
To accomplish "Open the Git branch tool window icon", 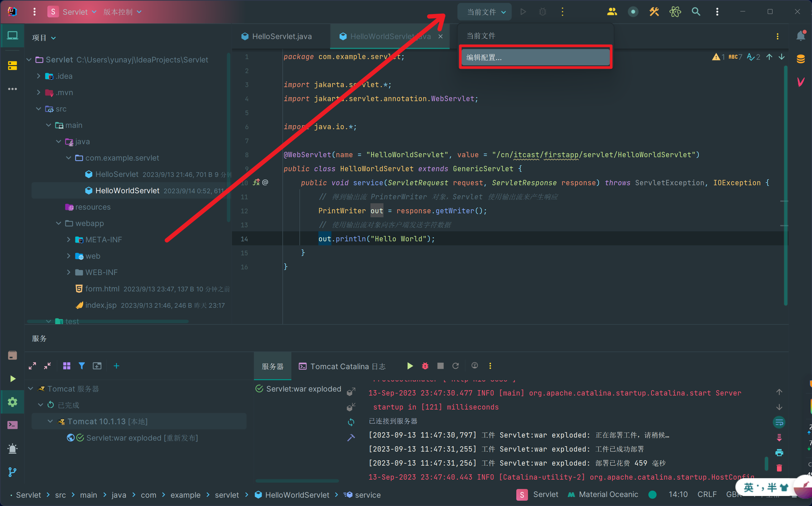I will 12,472.
